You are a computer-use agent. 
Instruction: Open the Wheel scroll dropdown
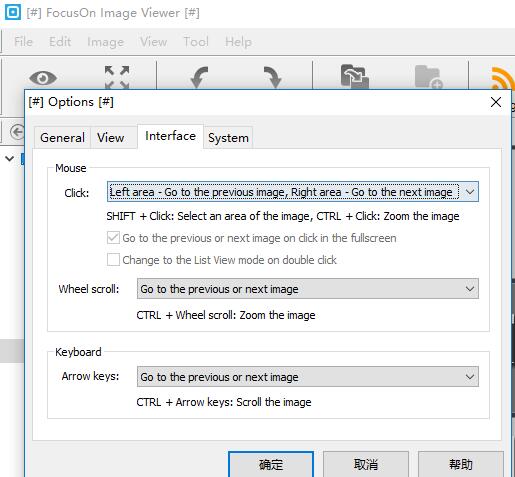click(x=308, y=289)
